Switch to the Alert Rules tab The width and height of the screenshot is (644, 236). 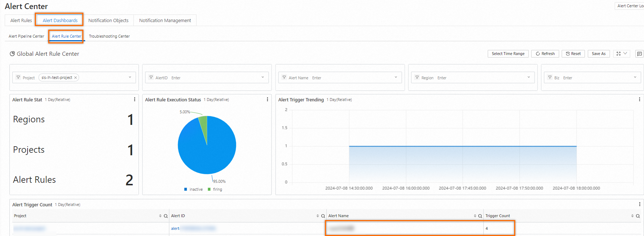pos(21,21)
